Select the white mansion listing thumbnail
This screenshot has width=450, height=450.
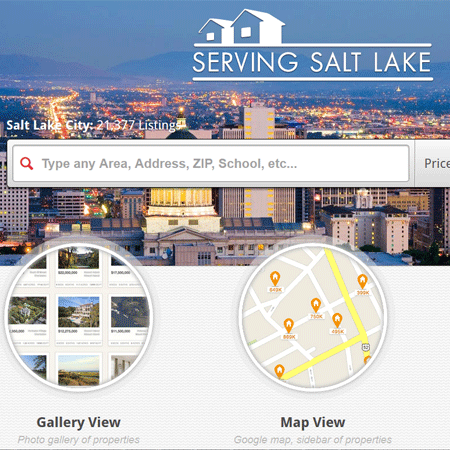click(x=79, y=312)
